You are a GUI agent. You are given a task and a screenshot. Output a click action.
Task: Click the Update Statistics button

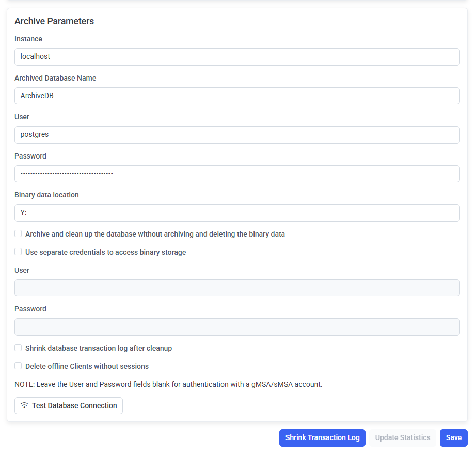tap(402, 437)
